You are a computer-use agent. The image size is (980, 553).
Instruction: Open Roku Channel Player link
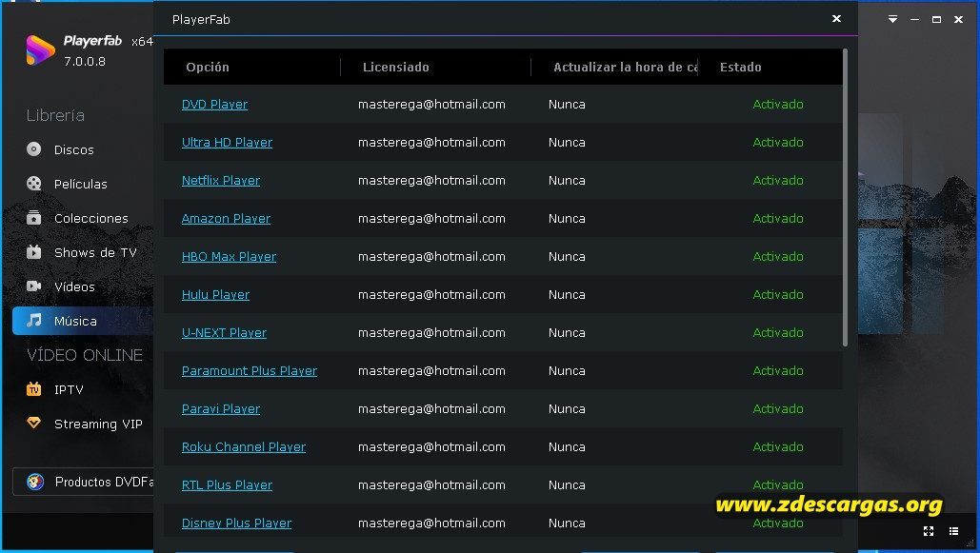[x=244, y=447]
